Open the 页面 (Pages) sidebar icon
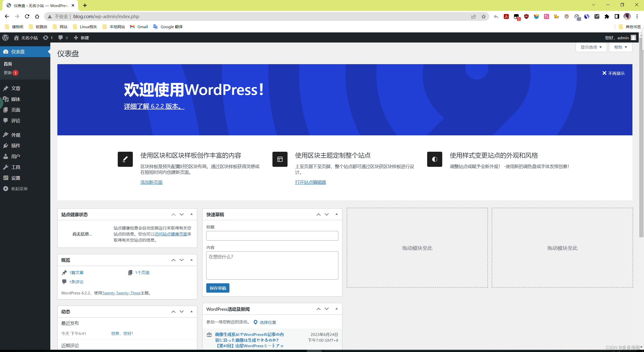 point(6,110)
